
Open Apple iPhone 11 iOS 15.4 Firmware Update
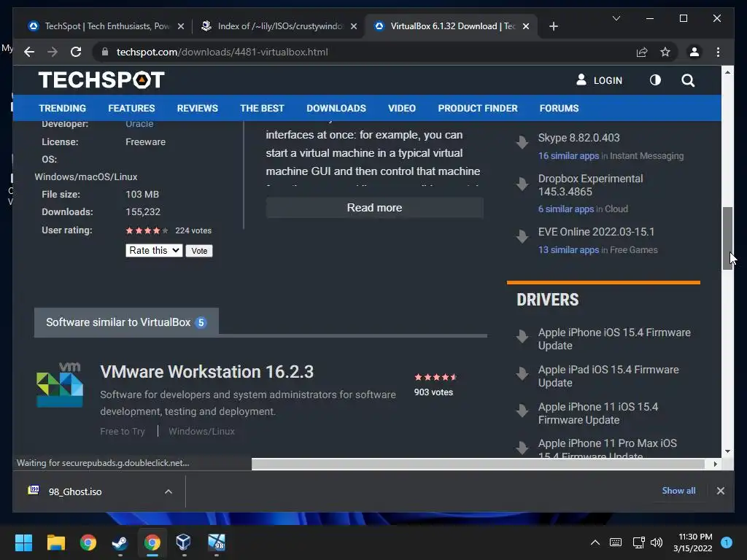[x=598, y=413]
